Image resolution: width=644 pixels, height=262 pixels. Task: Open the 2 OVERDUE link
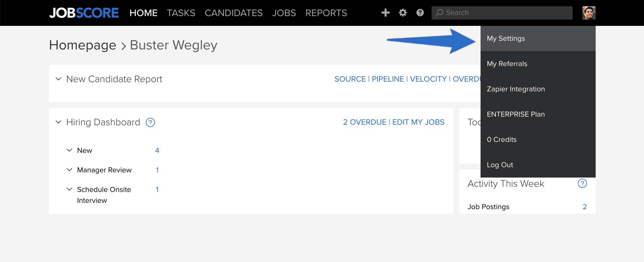coord(365,122)
